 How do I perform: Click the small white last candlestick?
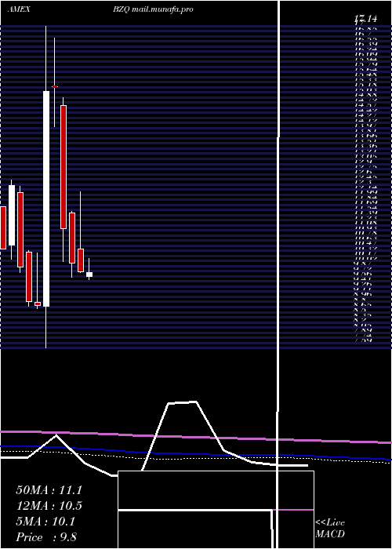89,274
